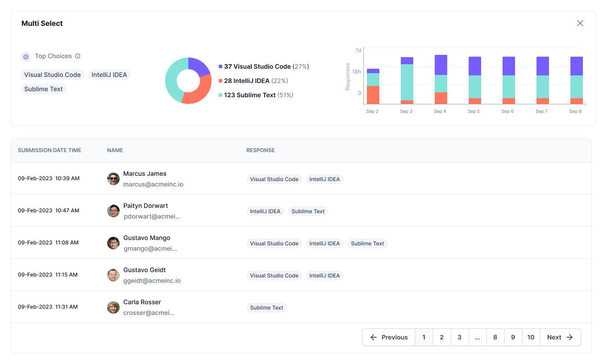Click the Sep 3 stacked bar
This screenshot has width=607, height=364.
[407, 81]
